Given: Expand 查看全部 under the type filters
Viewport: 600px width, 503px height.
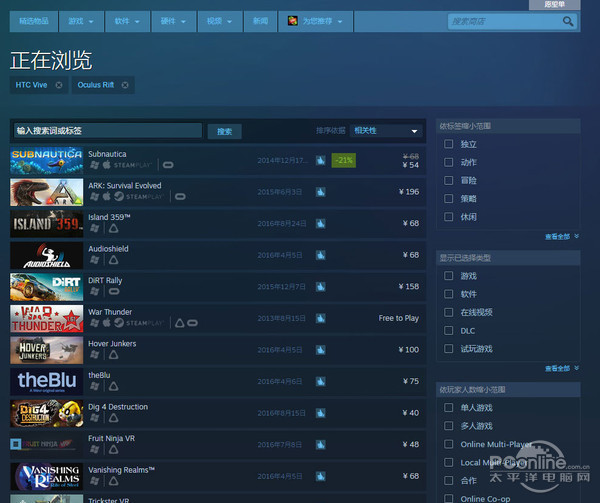Looking at the screenshot, I should click(561, 368).
